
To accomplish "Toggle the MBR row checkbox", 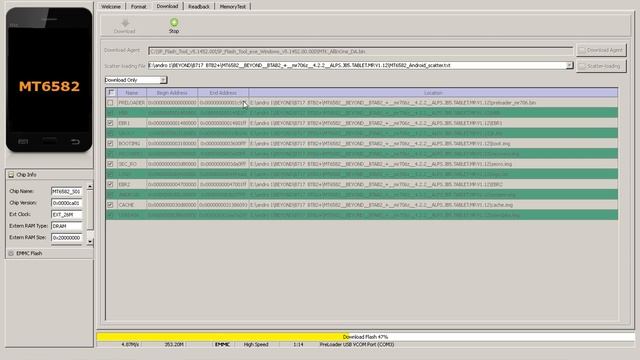I will pyautogui.click(x=110, y=113).
